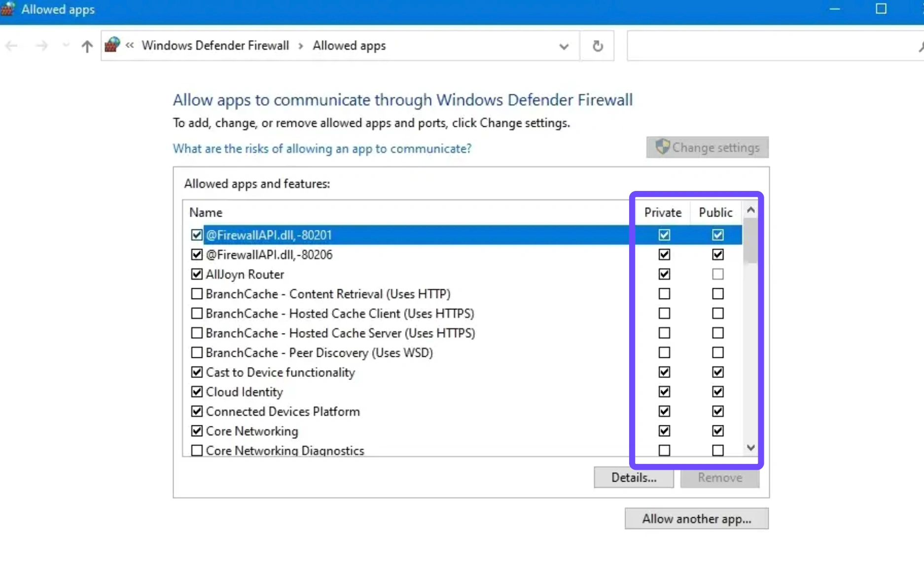Select the @FirewallAPI.dll,-80206 row

point(462,255)
